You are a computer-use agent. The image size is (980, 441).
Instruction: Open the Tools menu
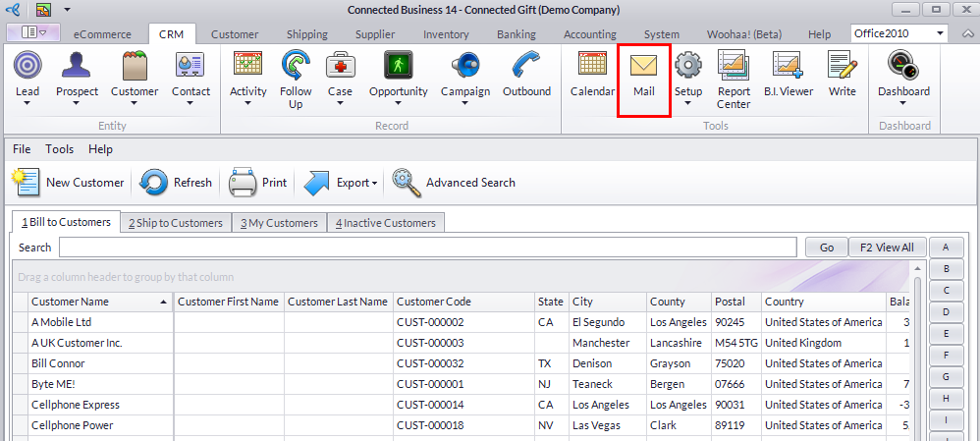pyautogui.click(x=59, y=149)
